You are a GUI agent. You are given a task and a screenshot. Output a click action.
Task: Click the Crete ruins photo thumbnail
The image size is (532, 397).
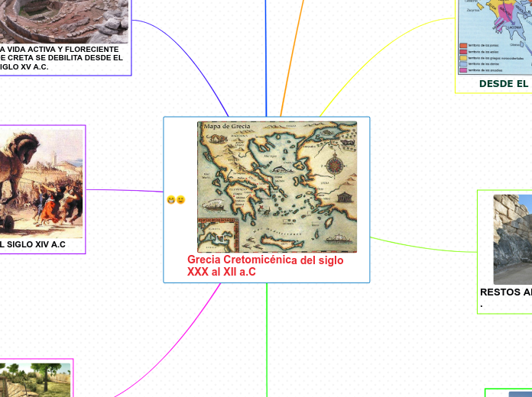pyautogui.click(x=64, y=21)
